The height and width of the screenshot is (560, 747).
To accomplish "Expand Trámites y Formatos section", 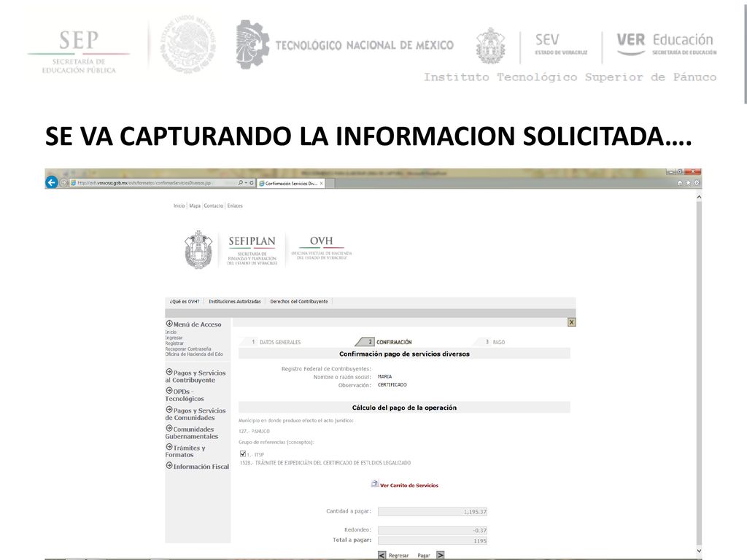I will click(185, 451).
